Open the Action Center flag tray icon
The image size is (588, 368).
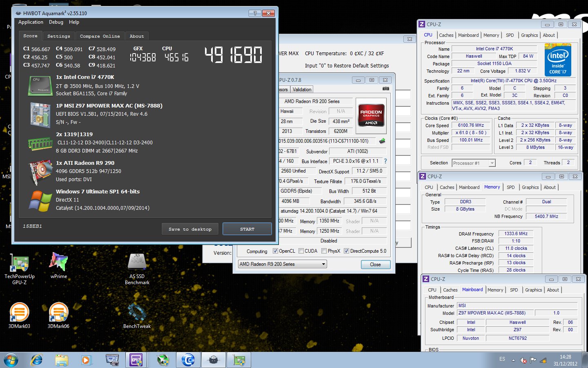point(533,360)
